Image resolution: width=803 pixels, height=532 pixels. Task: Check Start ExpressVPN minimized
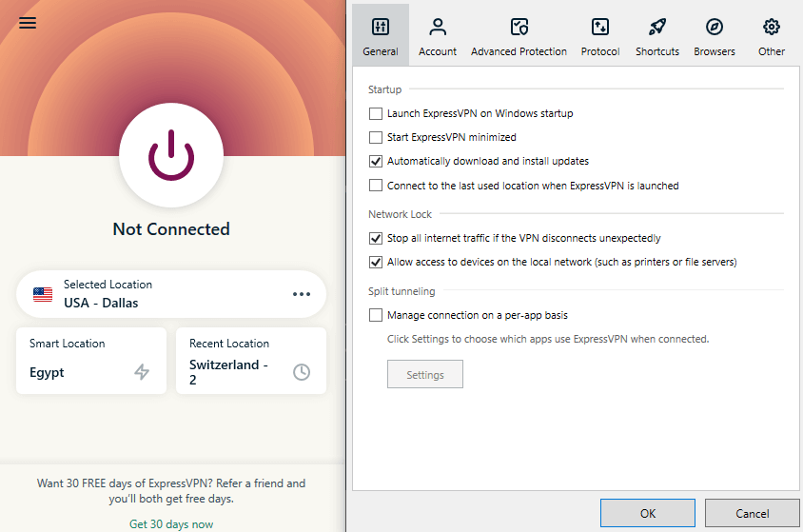(376, 137)
